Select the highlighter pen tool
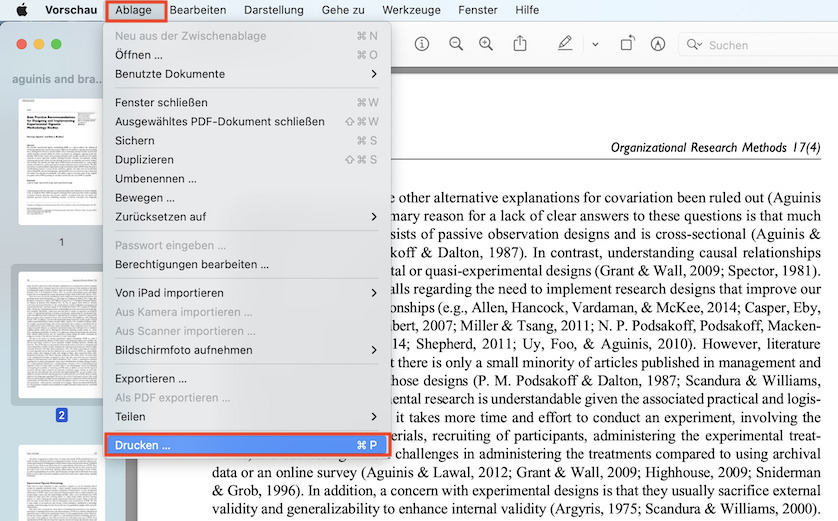Screen dimensions: 838x521 (565, 45)
